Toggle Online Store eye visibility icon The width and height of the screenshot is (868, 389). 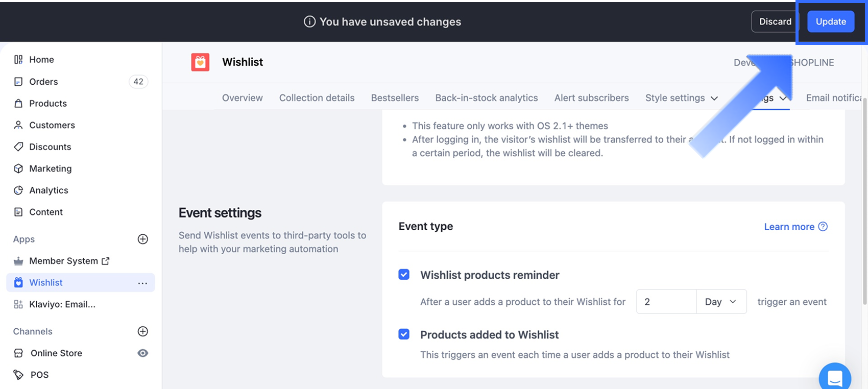[x=143, y=353]
